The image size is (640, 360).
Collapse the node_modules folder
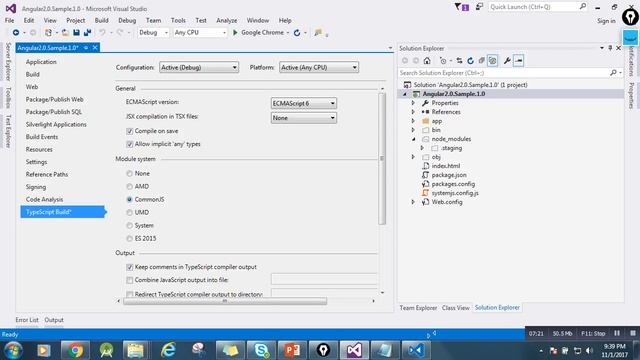point(413,139)
